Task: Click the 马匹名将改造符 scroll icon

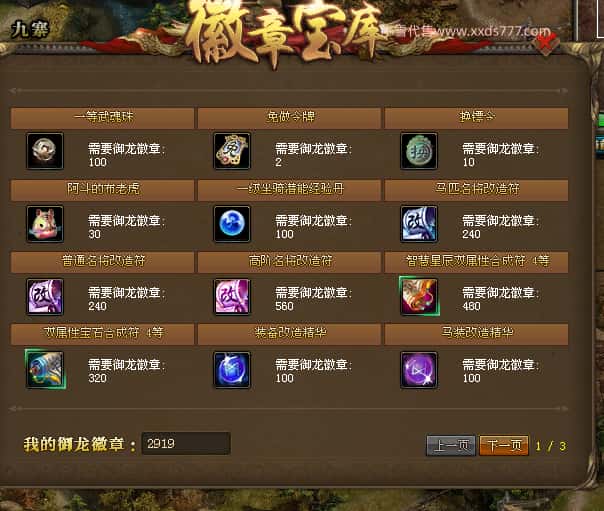Action: tap(419, 223)
